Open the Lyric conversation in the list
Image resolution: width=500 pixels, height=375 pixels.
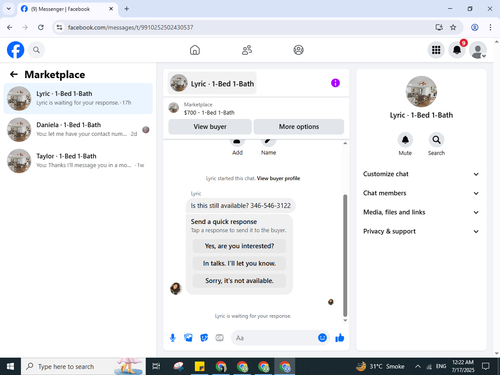(x=78, y=98)
